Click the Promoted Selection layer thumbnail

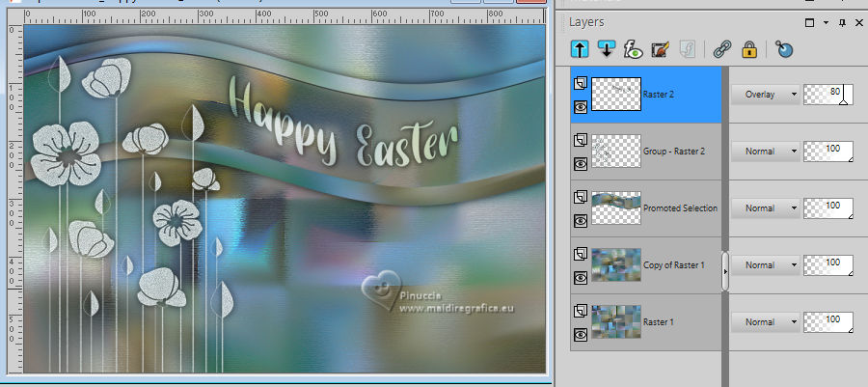pyautogui.click(x=615, y=207)
